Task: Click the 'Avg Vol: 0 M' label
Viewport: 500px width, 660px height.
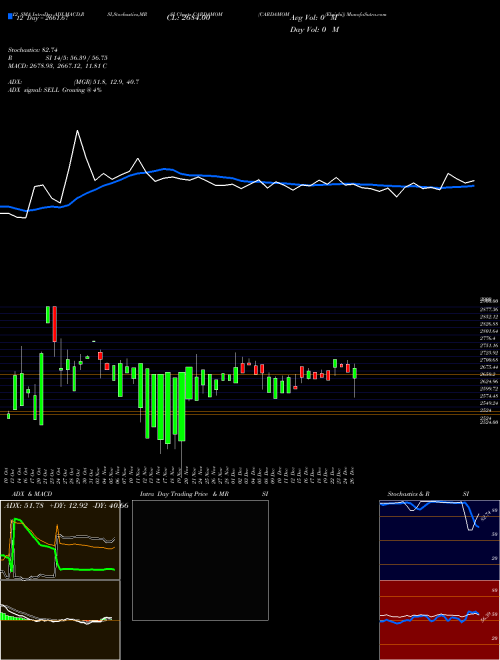Action: 314,19
